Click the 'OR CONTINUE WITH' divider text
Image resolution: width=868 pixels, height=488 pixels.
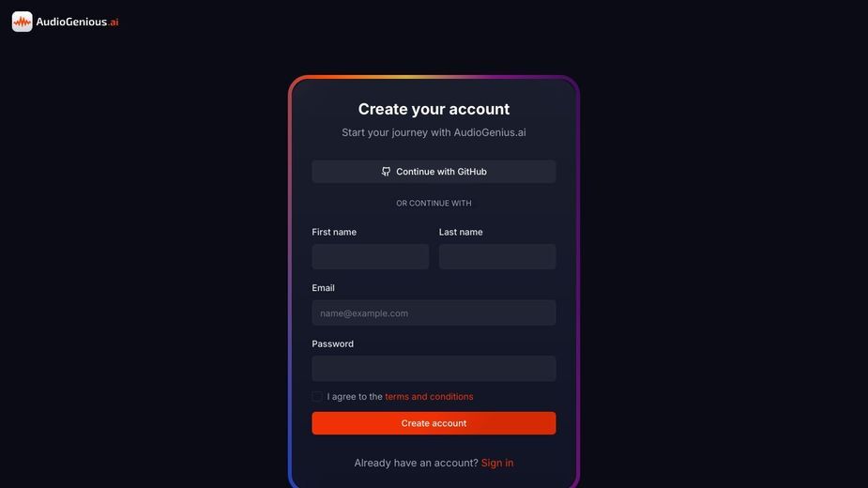(434, 204)
